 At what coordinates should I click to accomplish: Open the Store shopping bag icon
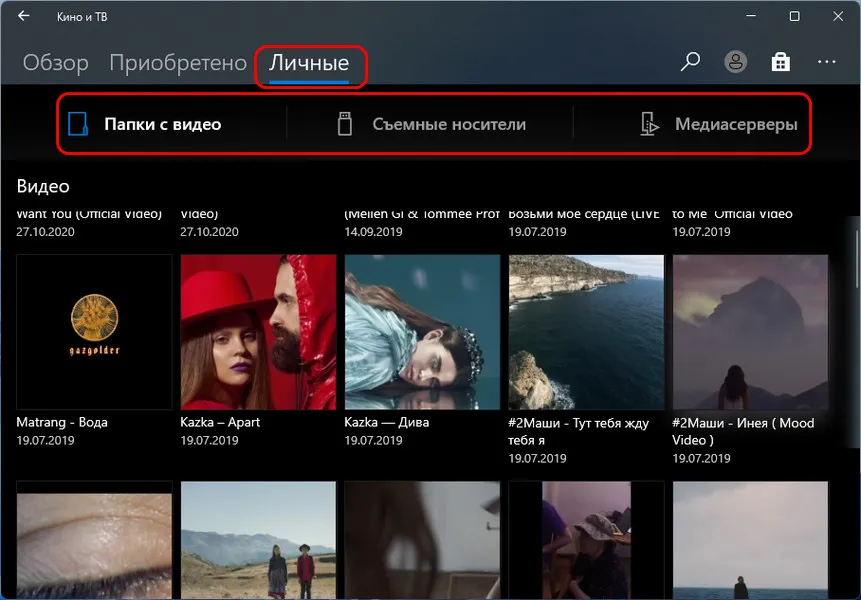point(780,61)
